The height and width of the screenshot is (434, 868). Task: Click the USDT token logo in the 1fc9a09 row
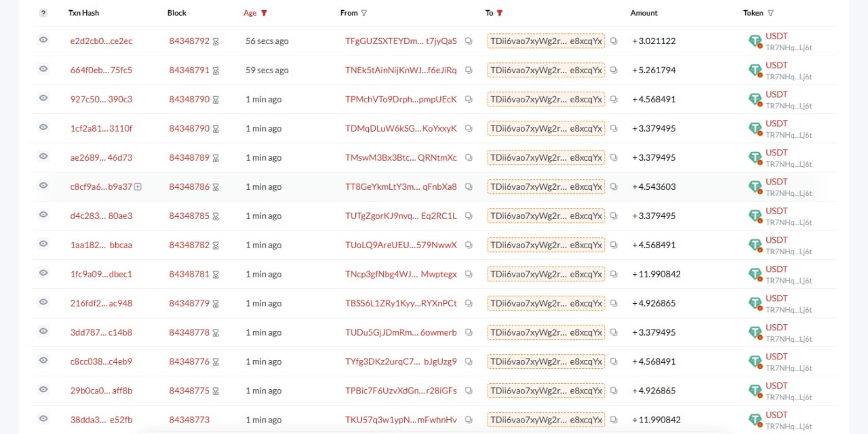tap(755, 275)
